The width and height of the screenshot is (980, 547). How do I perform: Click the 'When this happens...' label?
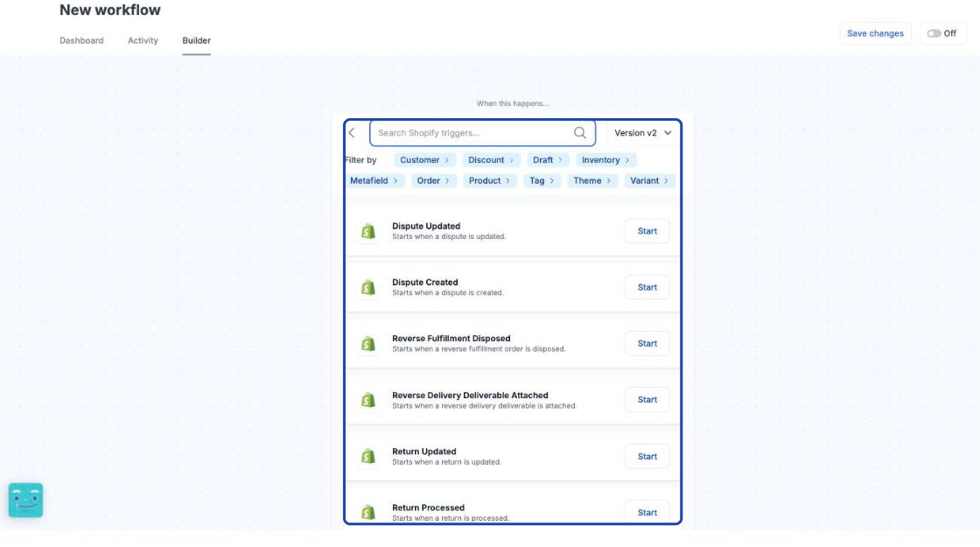pos(513,104)
